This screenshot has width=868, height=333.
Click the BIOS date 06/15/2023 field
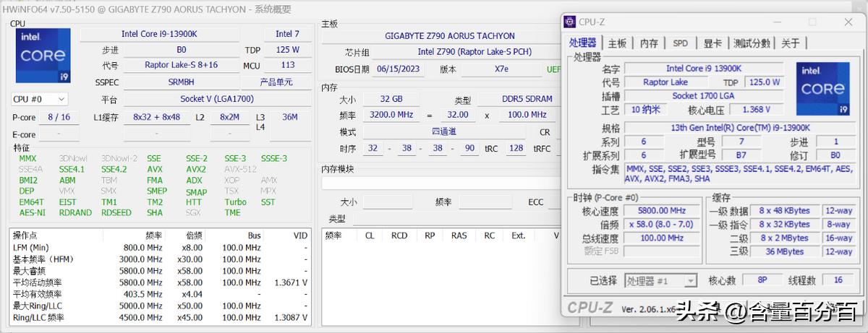point(399,69)
